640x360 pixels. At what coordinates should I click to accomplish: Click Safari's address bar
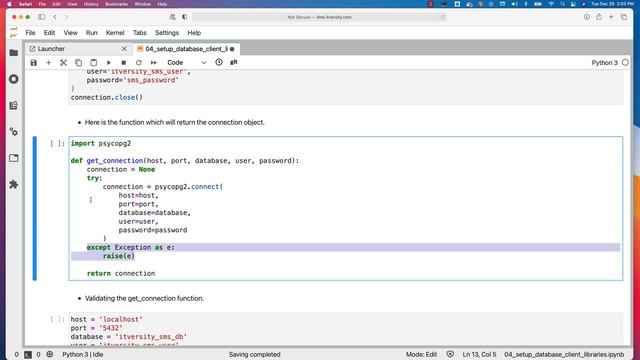(x=319, y=17)
